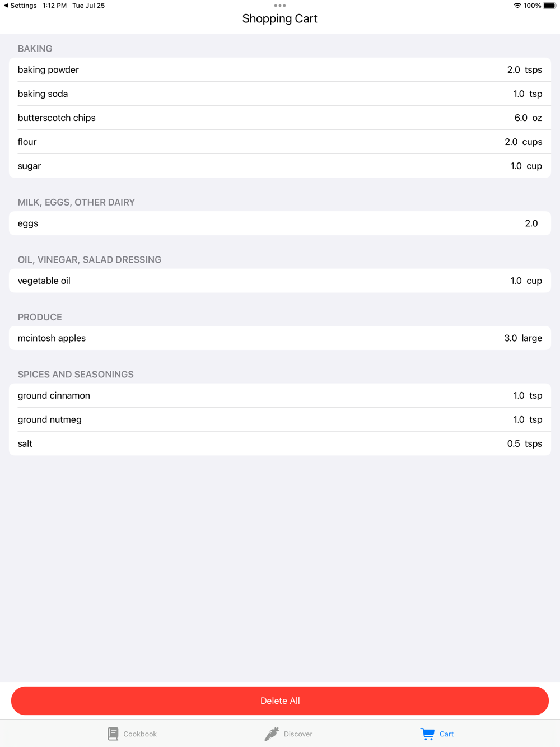This screenshot has height=747, width=560.
Task: Choose the vegetable oil row
Action: tap(280, 281)
